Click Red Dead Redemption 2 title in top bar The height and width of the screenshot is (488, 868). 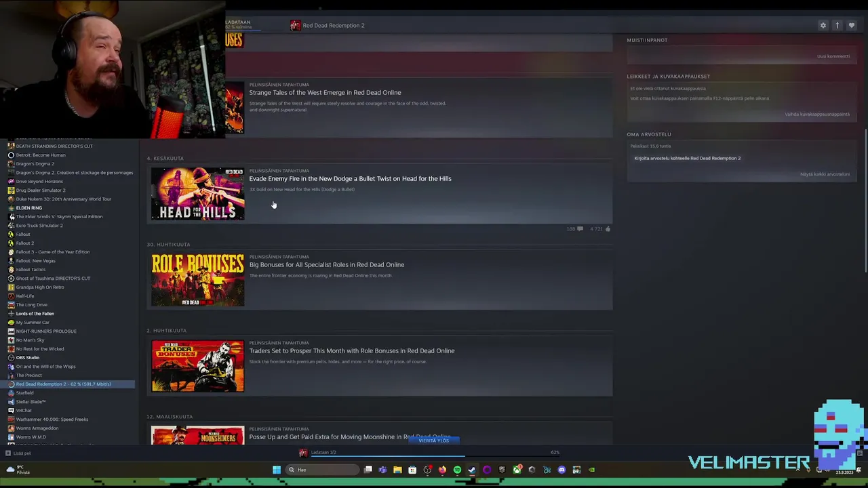pyautogui.click(x=334, y=25)
